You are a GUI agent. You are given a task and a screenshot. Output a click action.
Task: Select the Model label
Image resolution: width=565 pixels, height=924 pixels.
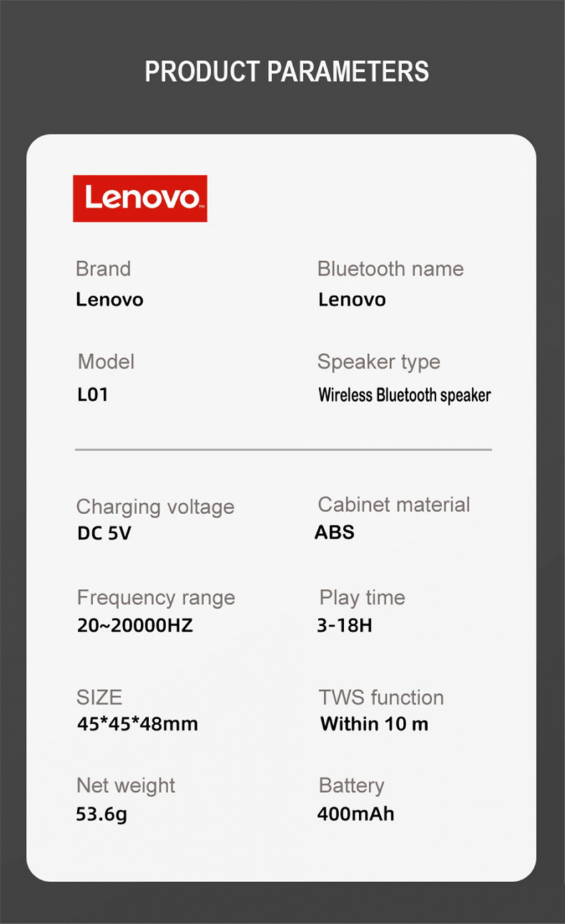click(106, 362)
